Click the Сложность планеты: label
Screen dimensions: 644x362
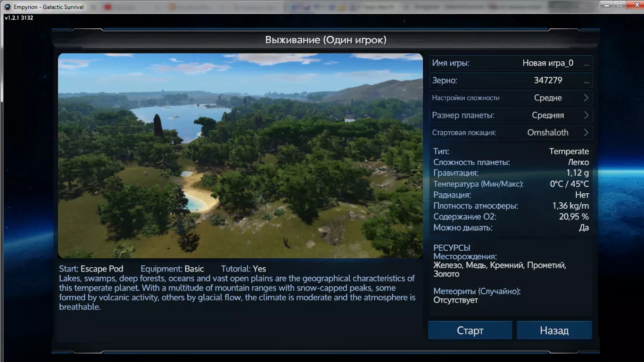click(471, 163)
